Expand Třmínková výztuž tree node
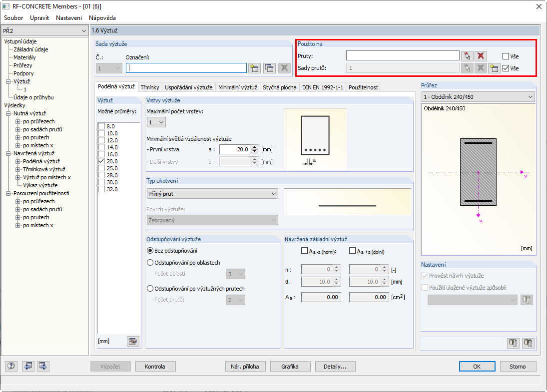The height and width of the screenshot is (392, 547). coord(18,169)
